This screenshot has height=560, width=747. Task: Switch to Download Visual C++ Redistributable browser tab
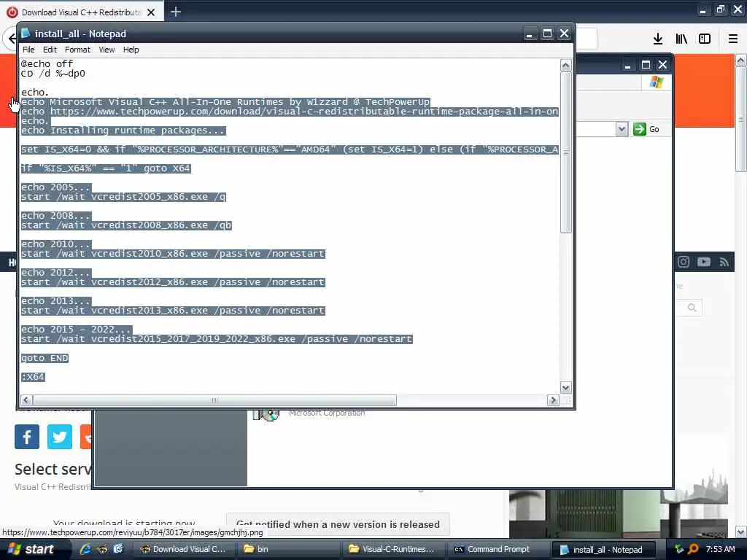click(81, 12)
